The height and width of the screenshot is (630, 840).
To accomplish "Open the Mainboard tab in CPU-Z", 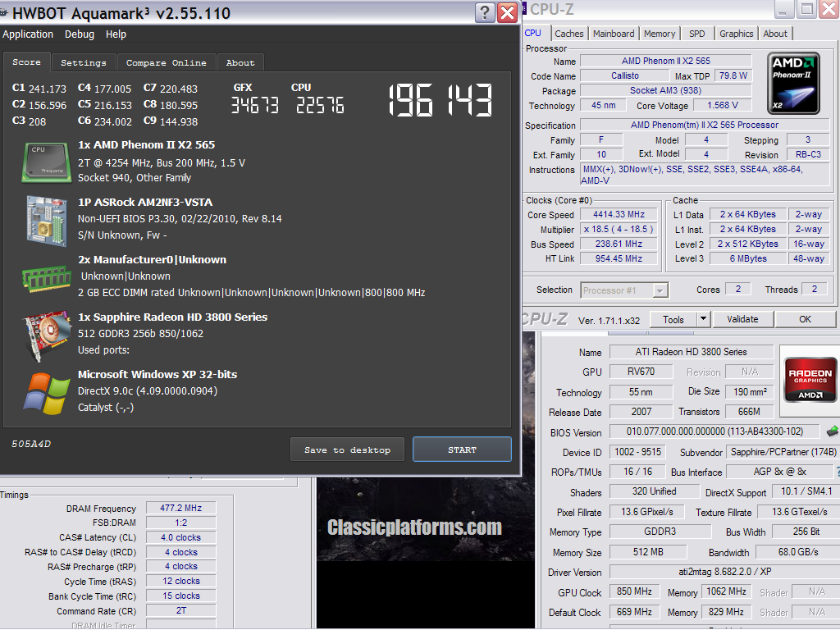I will 614,34.
